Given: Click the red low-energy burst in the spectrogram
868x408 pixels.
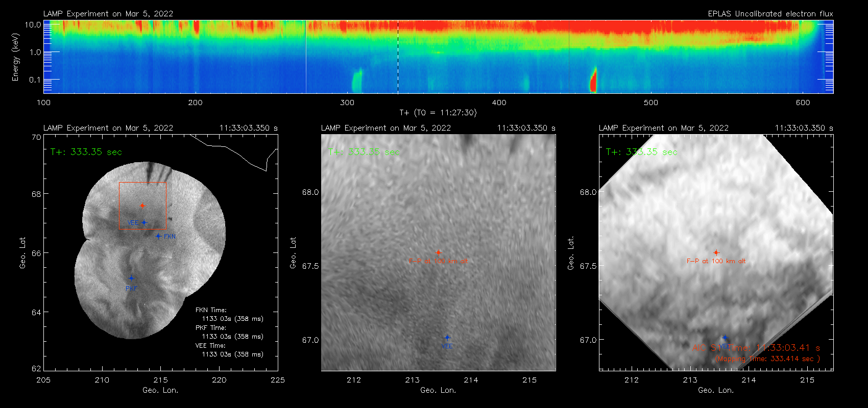Looking at the screenshot, I should pos(593,80).
